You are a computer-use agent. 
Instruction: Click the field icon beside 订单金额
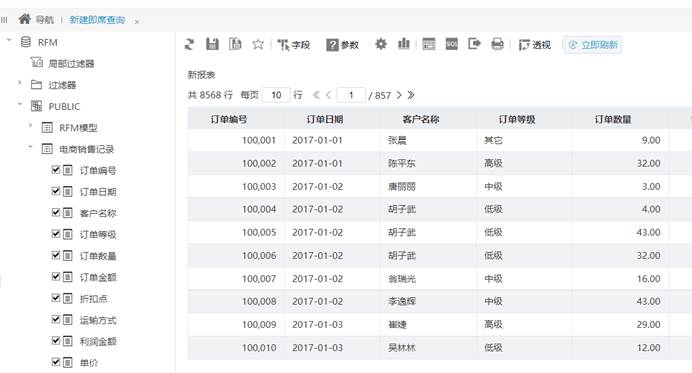tap(68, 277)
